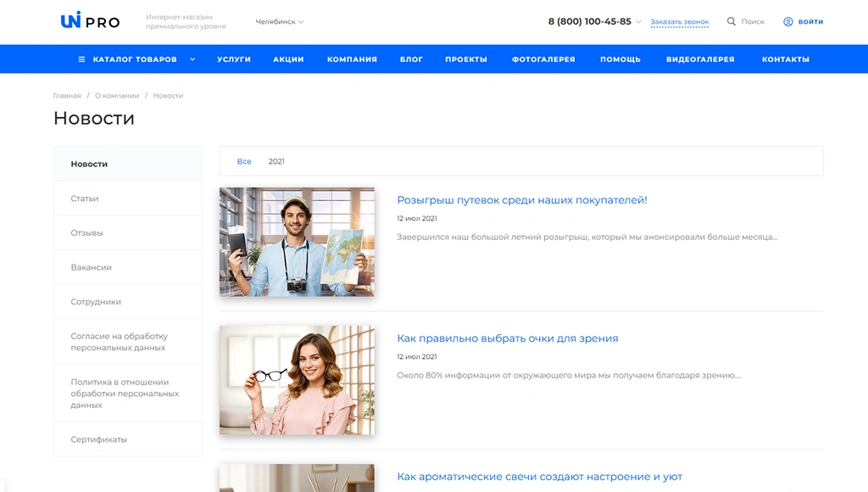Click the UNI PRO logo
The width and height of the screenshot is (868, 492).
(x=90, y=21)
